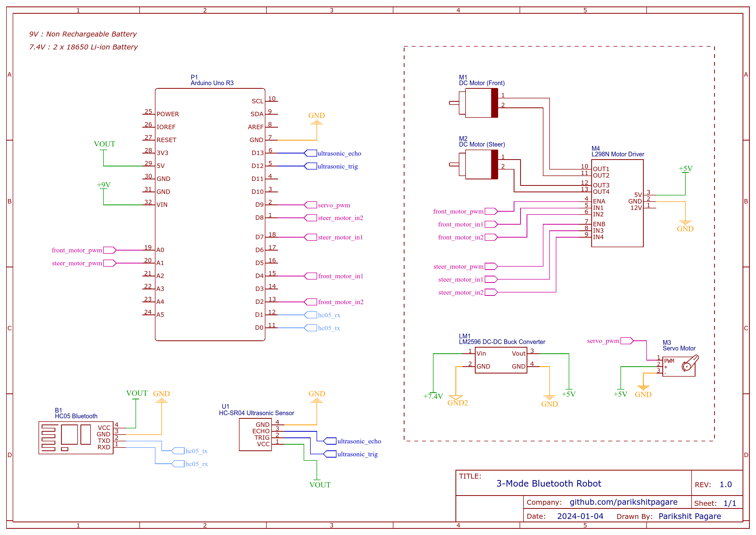Select the steer_motor_in2 net port at D8
Screen dimensions: 756x535
334,218
